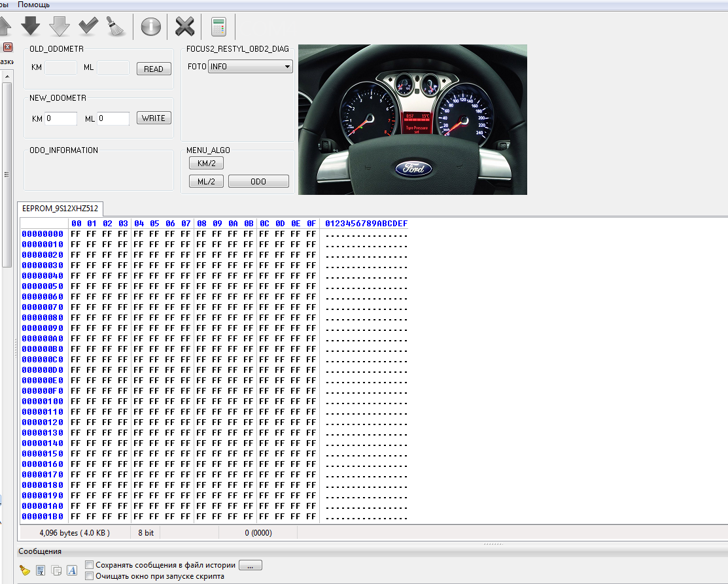728x584 pixels.
Task: Select the EEPROM_9S12XHZ512 tab
Action: (60, 209)
